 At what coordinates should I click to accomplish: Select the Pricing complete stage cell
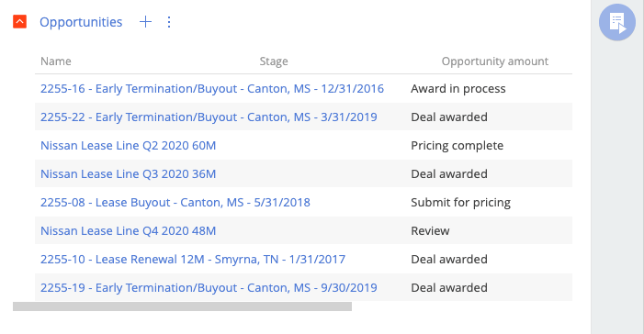[458, 145]
